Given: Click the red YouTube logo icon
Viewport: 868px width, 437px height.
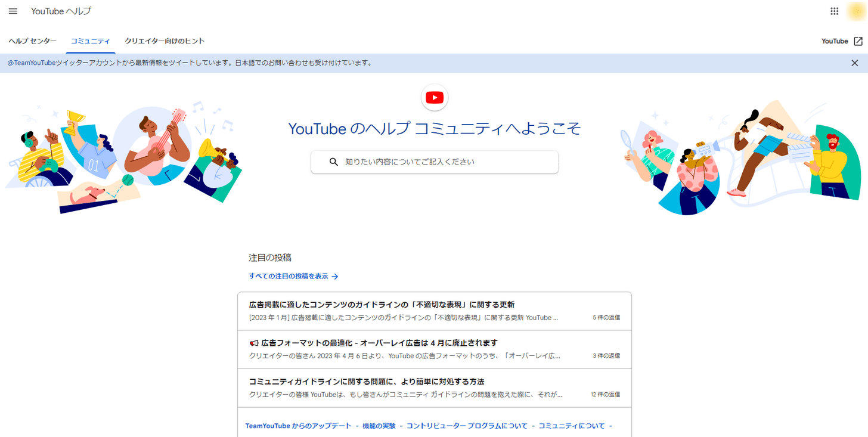Looking at the screenshot, I should (435, 98).
